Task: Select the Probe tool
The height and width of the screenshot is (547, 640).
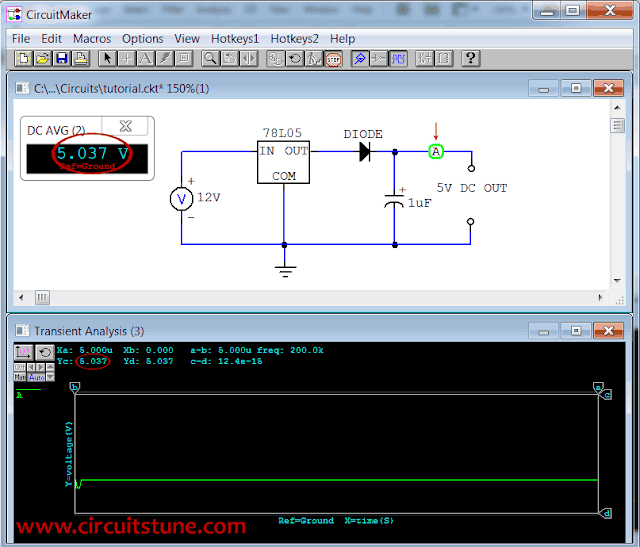Action: (360, 59)
